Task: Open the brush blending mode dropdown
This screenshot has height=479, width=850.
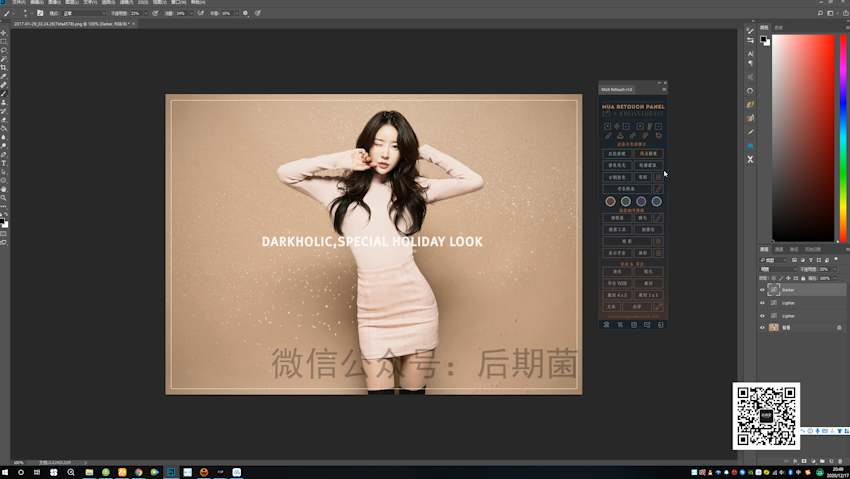Action: click(84, 13)
